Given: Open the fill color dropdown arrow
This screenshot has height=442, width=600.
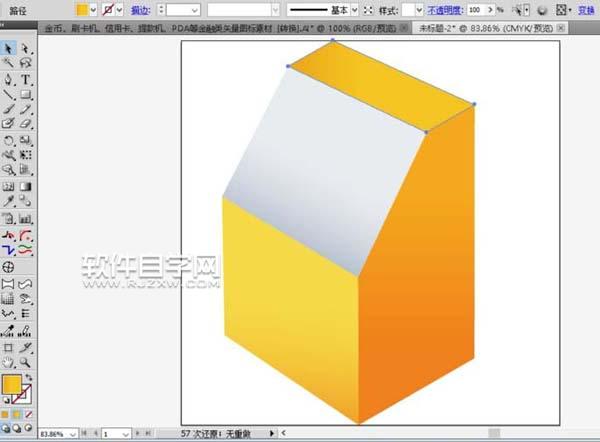Looking at the screenshot, I should click(93, 10).
